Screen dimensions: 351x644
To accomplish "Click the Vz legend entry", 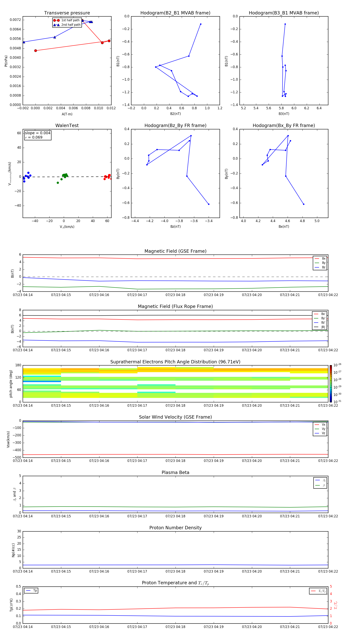I will pos(320,433).
